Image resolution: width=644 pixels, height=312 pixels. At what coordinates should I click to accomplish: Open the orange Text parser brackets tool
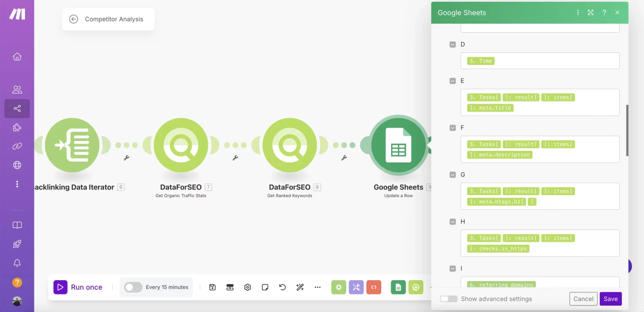click(374, 287)
